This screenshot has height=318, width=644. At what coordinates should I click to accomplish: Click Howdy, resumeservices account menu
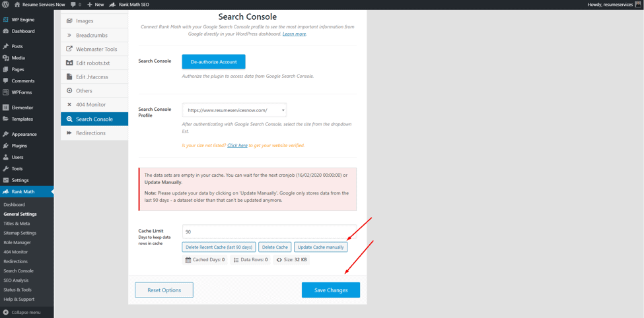[614, 5]
